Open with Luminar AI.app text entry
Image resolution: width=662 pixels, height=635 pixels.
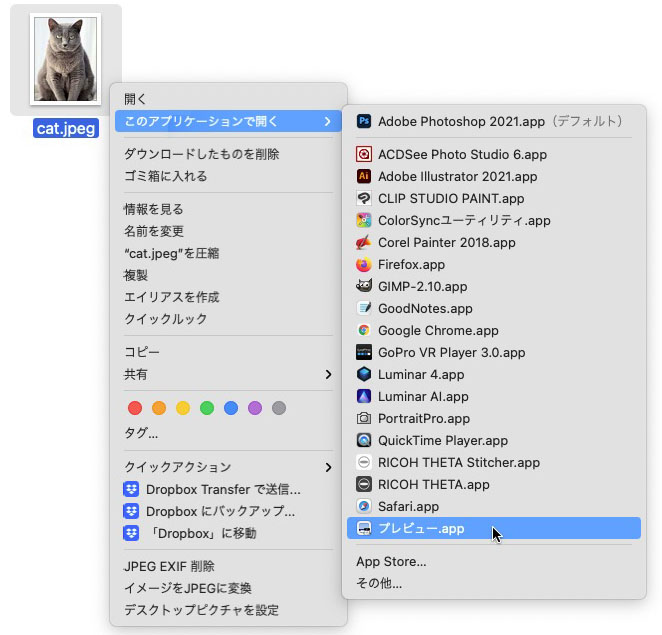(423, 396)
